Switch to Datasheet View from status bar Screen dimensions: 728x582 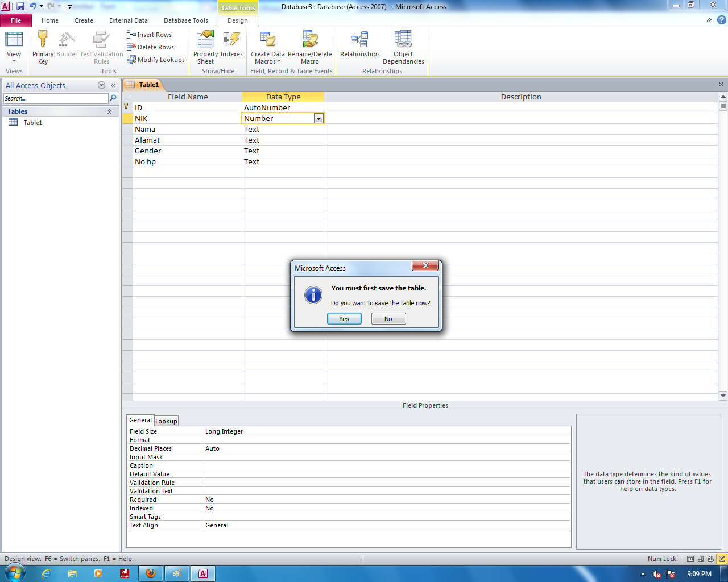click(x=690, y=559)
